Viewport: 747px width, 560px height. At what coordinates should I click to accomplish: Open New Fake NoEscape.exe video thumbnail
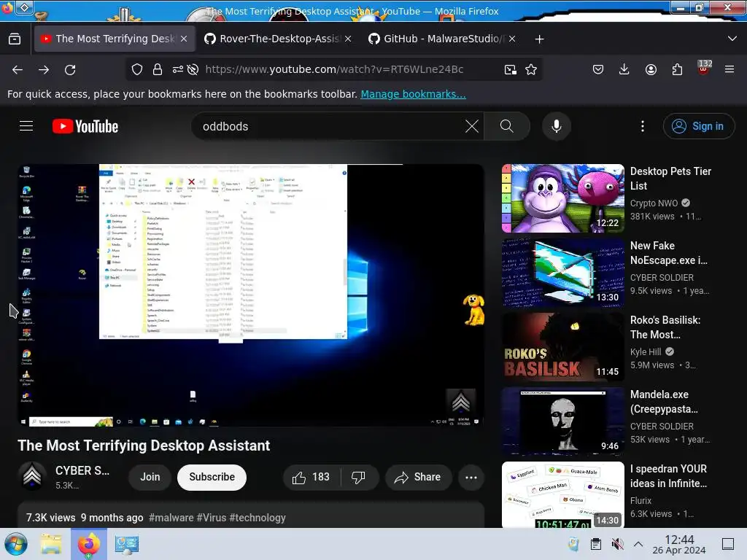[x=562, y=273]
